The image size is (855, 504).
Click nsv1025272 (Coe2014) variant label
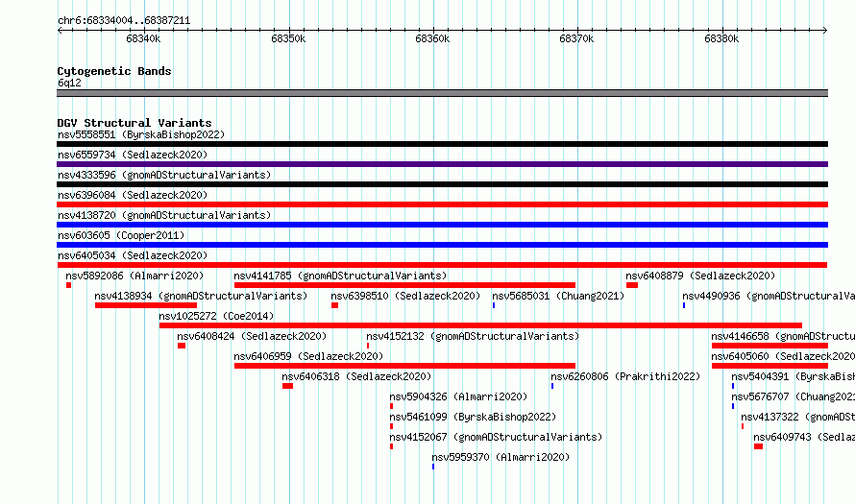pyautogui.click(x=216, y=316)
